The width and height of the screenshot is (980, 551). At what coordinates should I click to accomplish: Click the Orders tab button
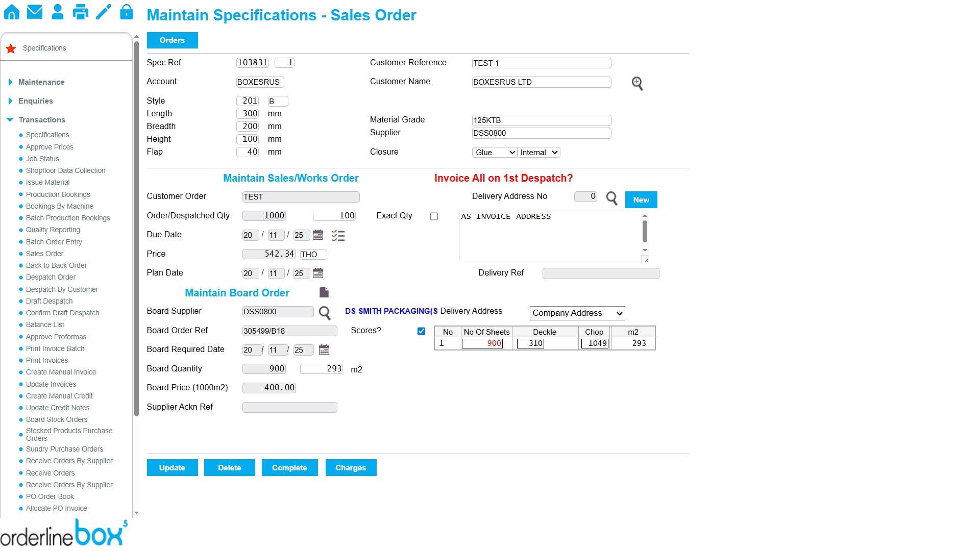tap(172, 40)
